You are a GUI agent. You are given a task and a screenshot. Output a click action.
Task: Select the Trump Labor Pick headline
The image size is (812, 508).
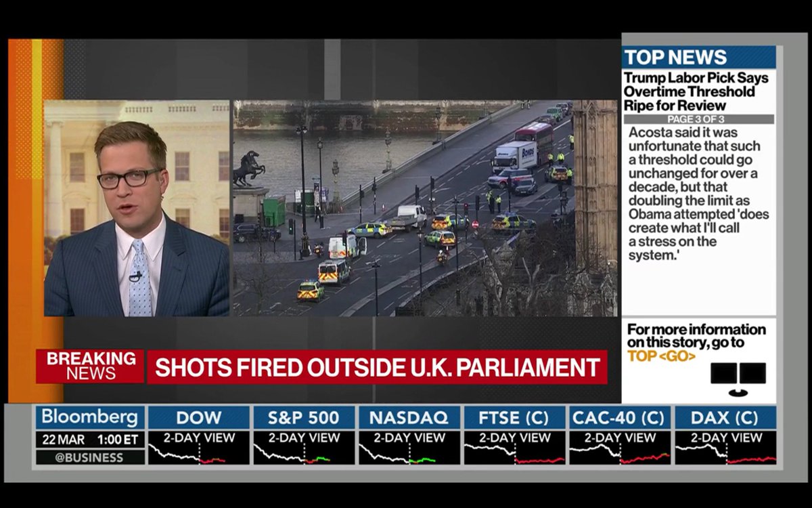coord(696,91)
